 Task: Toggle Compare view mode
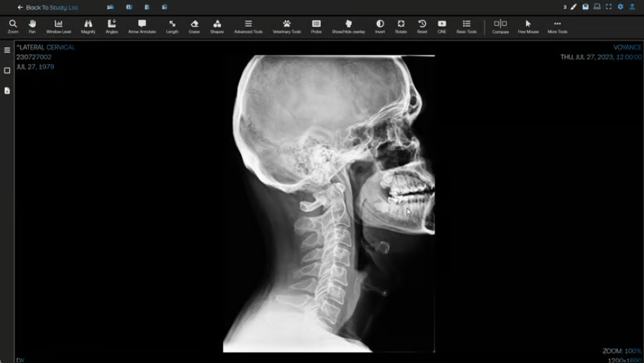(500, 27)
